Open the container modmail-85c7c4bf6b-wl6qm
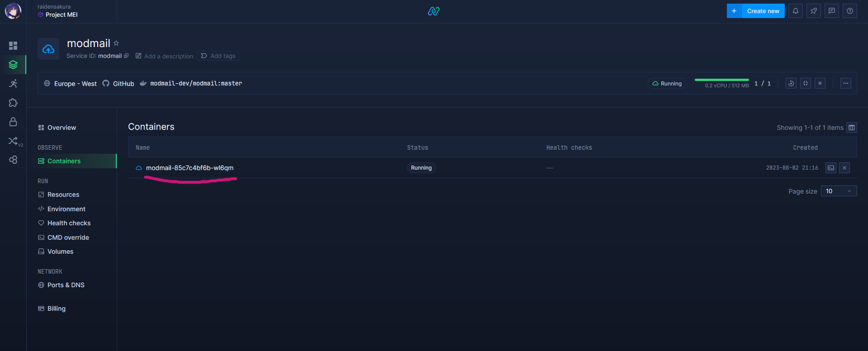The height and width of the screenshot is (351, 868). 190,168
